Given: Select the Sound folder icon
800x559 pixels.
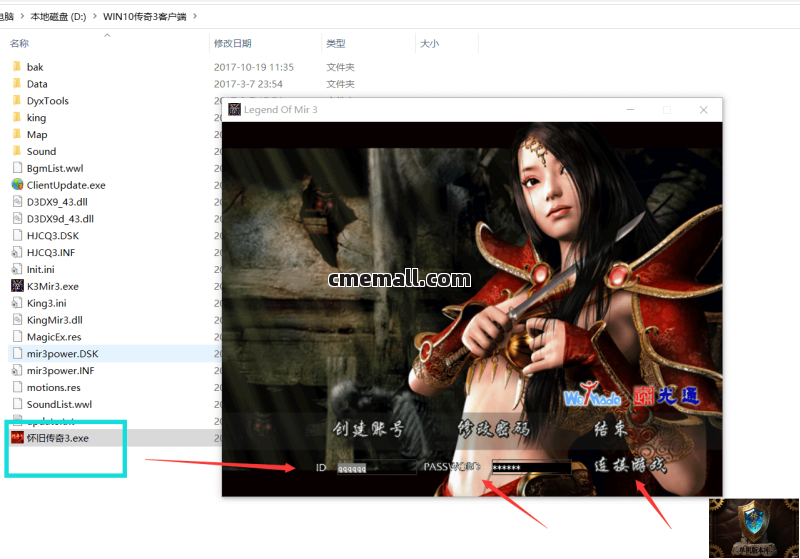Looking at the screenshot, I should tap(17, 151).
